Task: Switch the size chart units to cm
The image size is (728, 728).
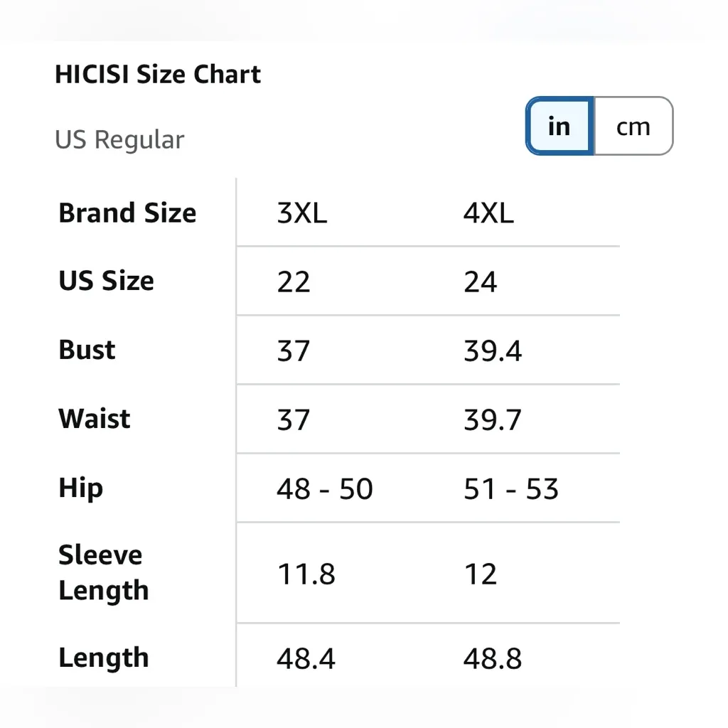Action: [633, 127]
